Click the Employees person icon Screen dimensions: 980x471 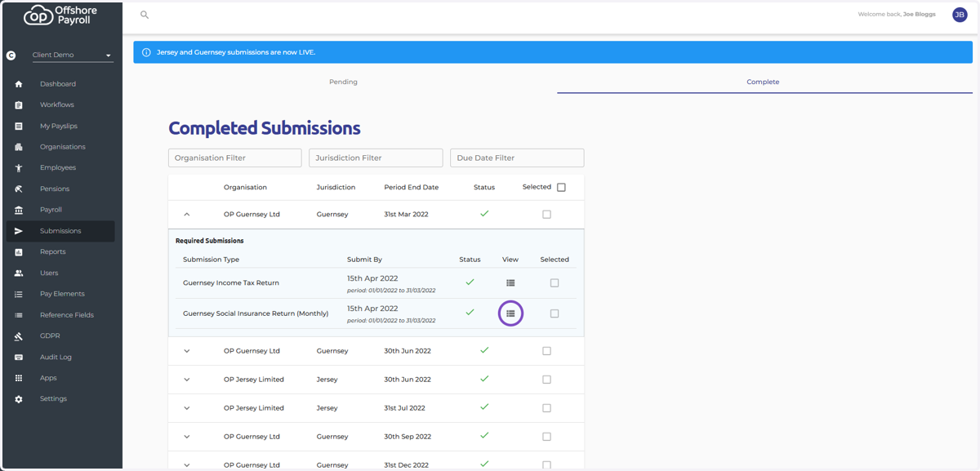coord(19,168)
